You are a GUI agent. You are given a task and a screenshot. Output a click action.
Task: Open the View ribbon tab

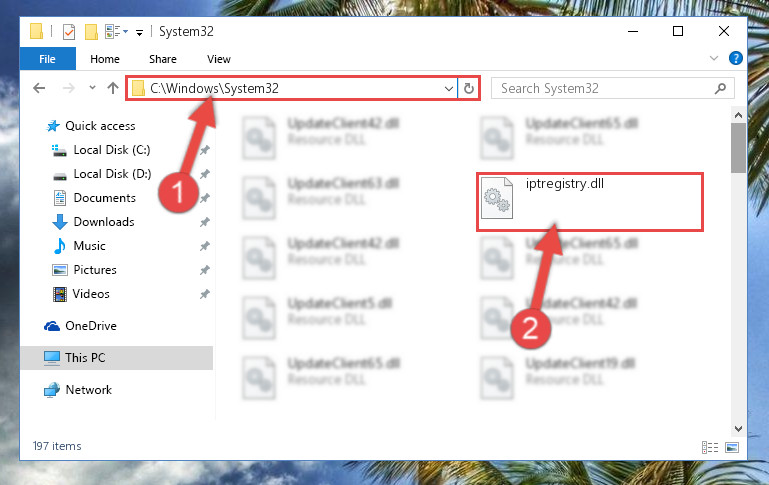219,59
